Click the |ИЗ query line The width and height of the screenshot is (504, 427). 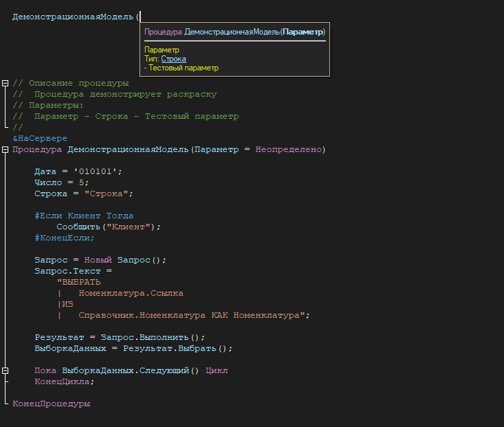(66, 305)
